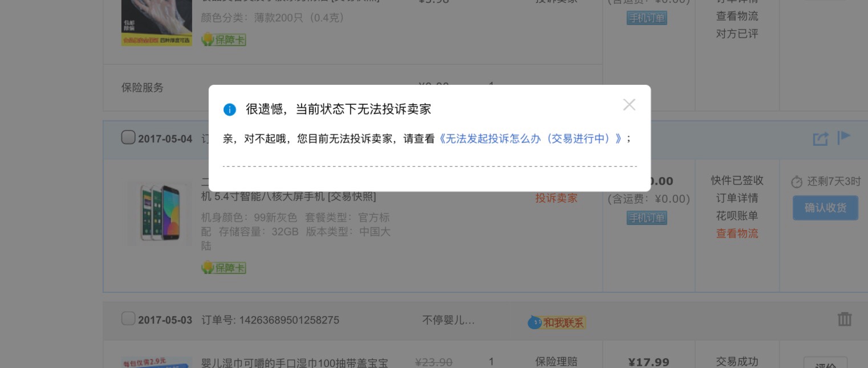This screenshot has width=868, height=368.
Task: Share the 2017-05-04 order via share icon
Action: point(820,138)
